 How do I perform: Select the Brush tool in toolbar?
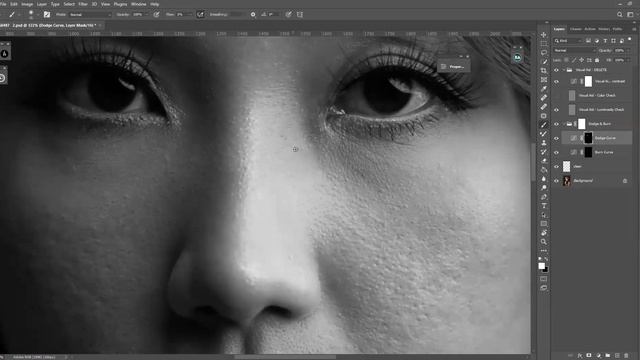click(x=544, y=124)
